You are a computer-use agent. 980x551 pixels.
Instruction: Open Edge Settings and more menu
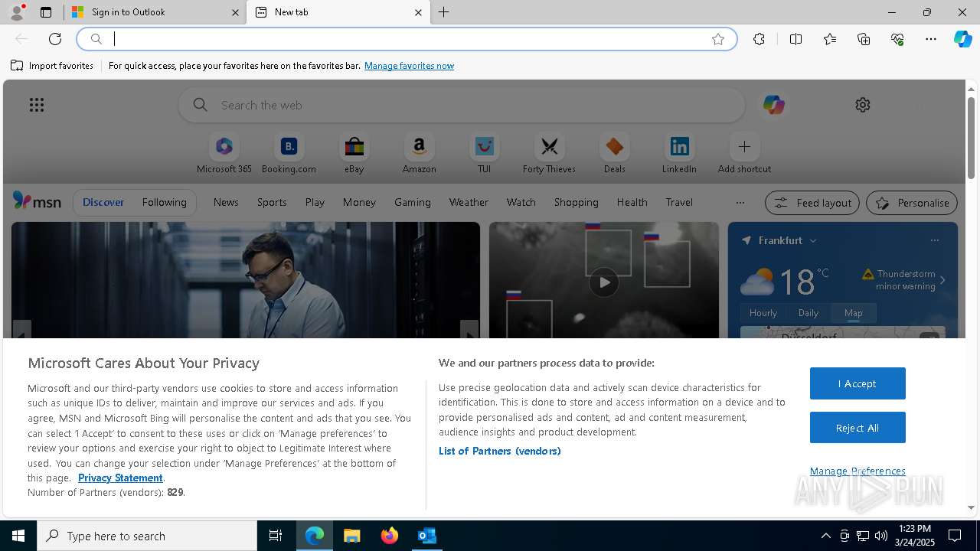pos(931,39)
